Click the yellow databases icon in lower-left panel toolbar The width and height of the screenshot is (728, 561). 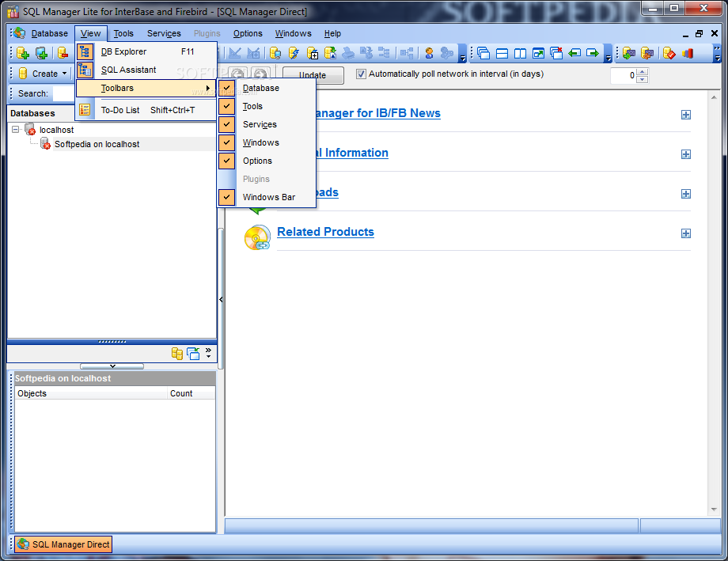[x=177, y=354]
